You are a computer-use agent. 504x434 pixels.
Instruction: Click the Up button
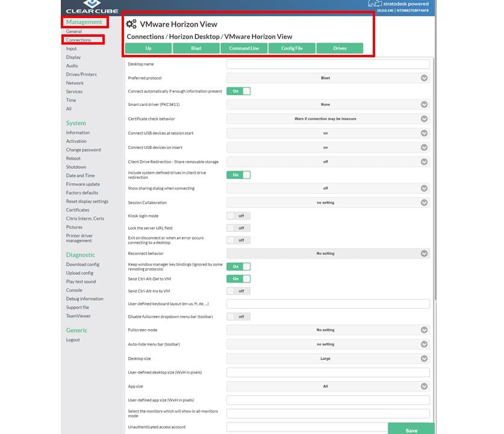click(148, 48)
